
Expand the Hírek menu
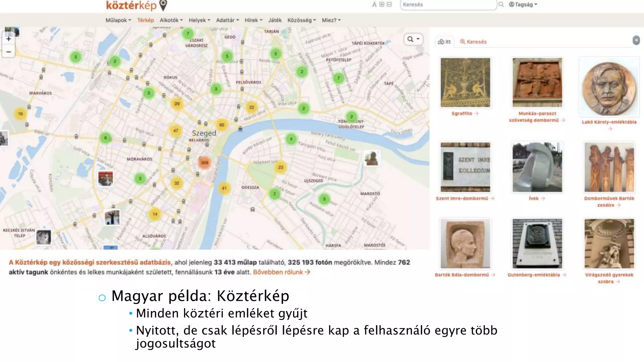click(x=253, y=20)
